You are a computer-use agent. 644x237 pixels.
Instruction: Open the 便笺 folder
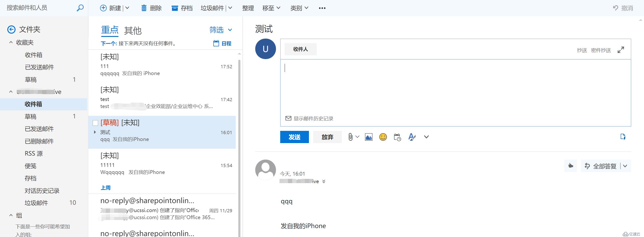[31, 166]
